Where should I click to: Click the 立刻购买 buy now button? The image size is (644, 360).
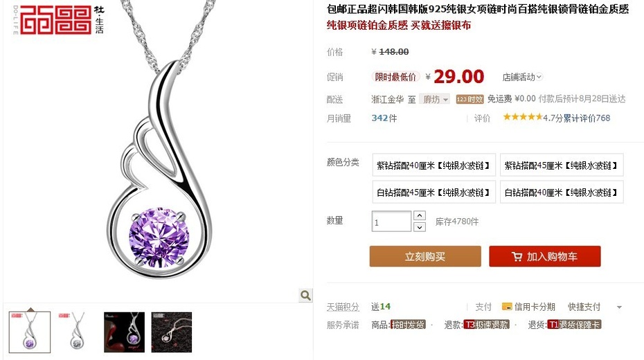tap(425, 257)
